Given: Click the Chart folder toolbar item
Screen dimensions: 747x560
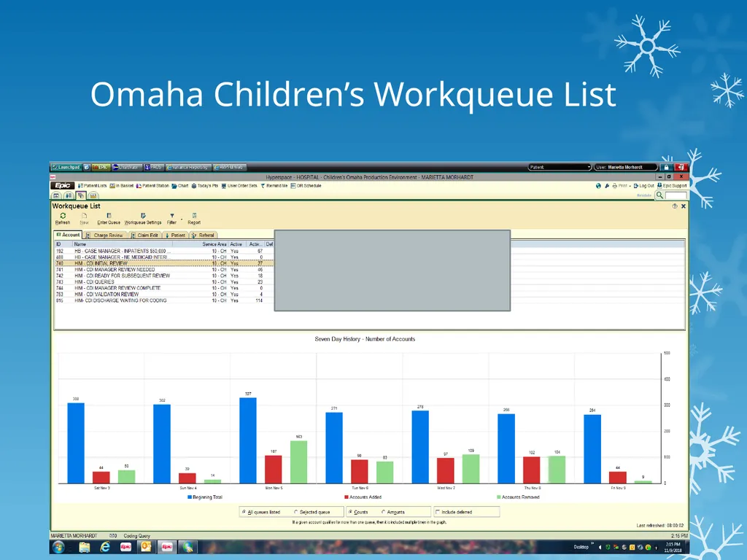Looking at the screenshot, I should (180, 186).
